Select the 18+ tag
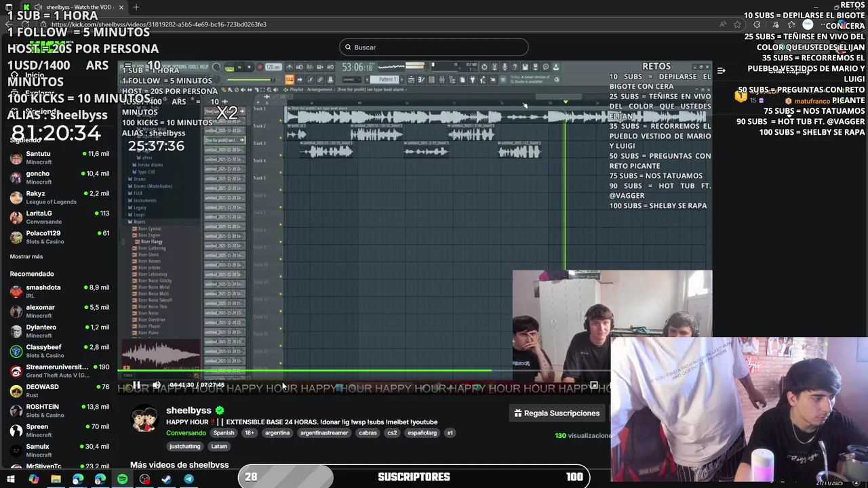This screenshot has width=868, height=488. (x=249, y=433)
